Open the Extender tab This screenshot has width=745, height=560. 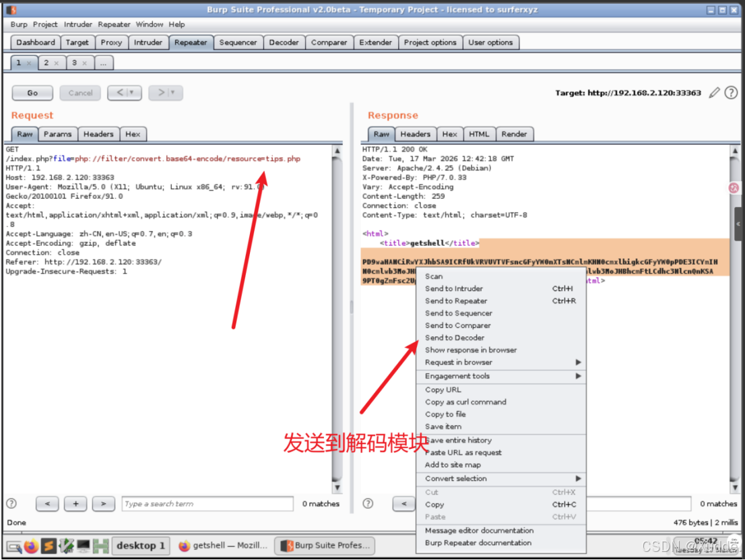click(375, 42)
